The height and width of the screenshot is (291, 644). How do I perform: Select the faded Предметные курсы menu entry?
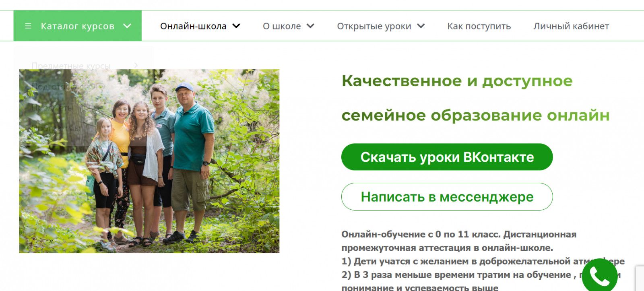[x=71, y=66]
